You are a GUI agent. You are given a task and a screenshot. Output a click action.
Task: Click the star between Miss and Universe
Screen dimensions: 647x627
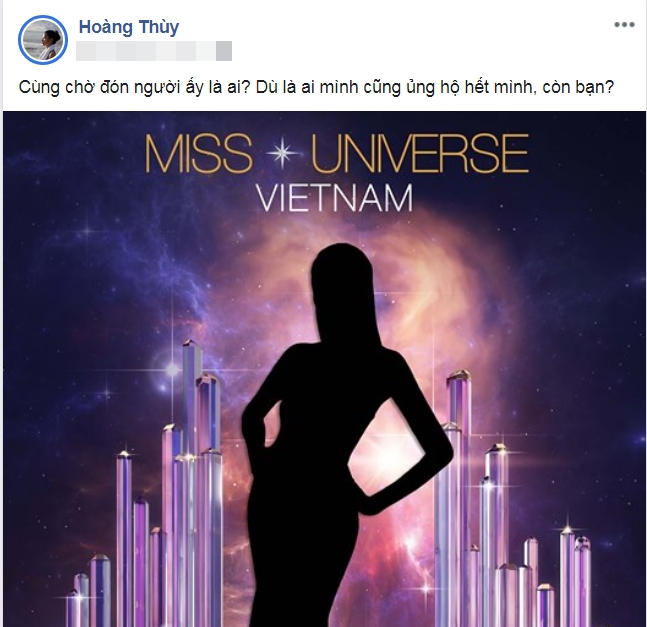[282, 153]
